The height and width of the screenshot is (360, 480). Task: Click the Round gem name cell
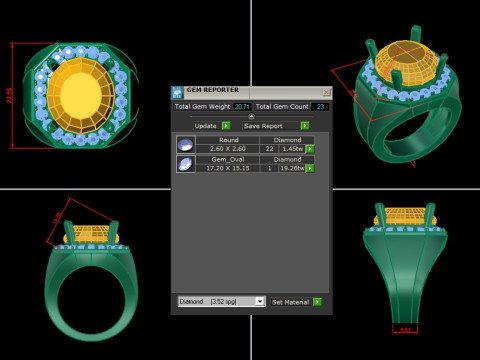pyautogui.click(x=228, y=140)
